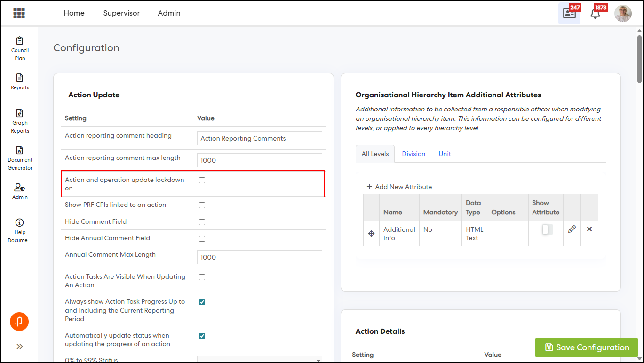Click Add New Attribute link
This screenshot has height=363, width=644.
coord(399,187)
